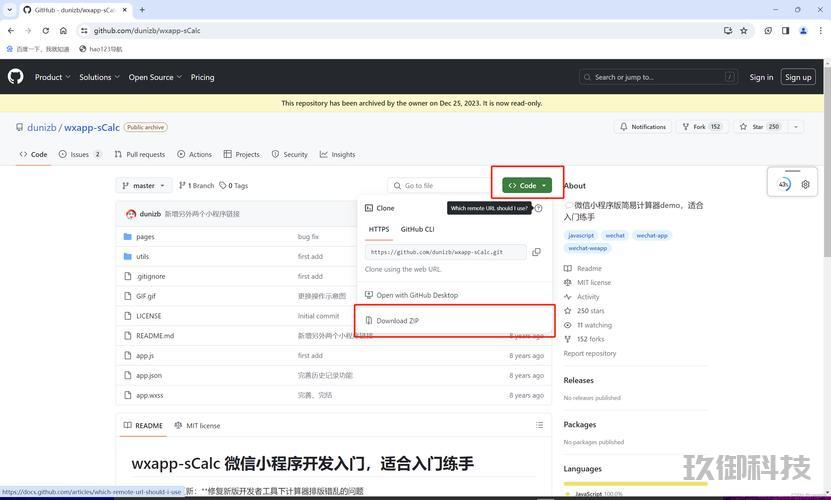831x500 pixels.
Task: Select the HTTPS clone tab
Action: click(x=379, y=229)
